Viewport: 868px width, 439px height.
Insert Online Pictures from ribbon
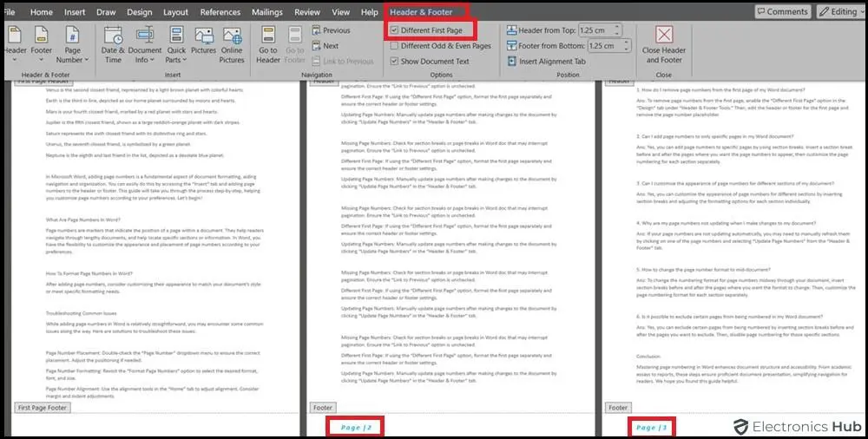point(232,36)
